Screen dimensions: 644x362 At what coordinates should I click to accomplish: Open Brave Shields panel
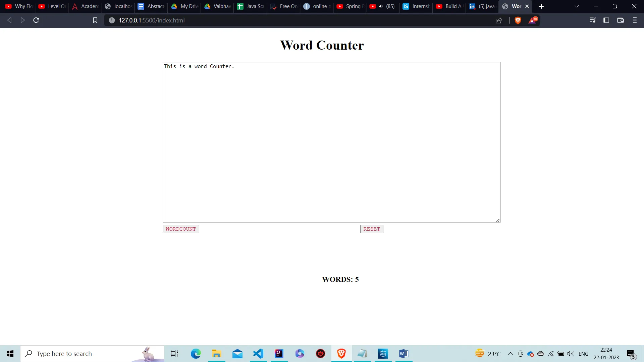tap(518, 20)
